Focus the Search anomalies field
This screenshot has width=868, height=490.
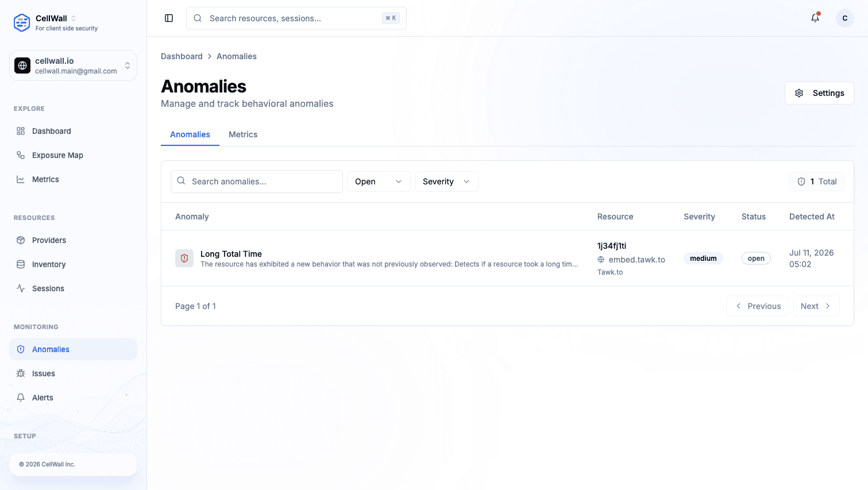point(257,182)
